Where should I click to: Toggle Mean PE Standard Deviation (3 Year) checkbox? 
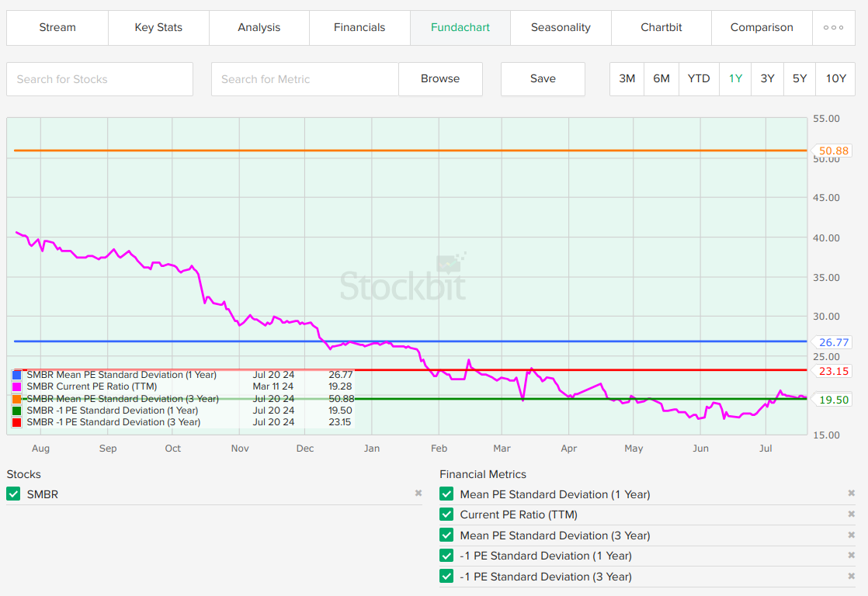coord(446,535)
